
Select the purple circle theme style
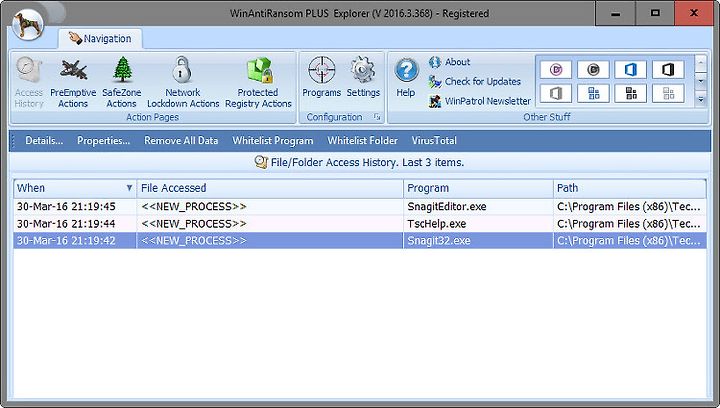[556, 70]
